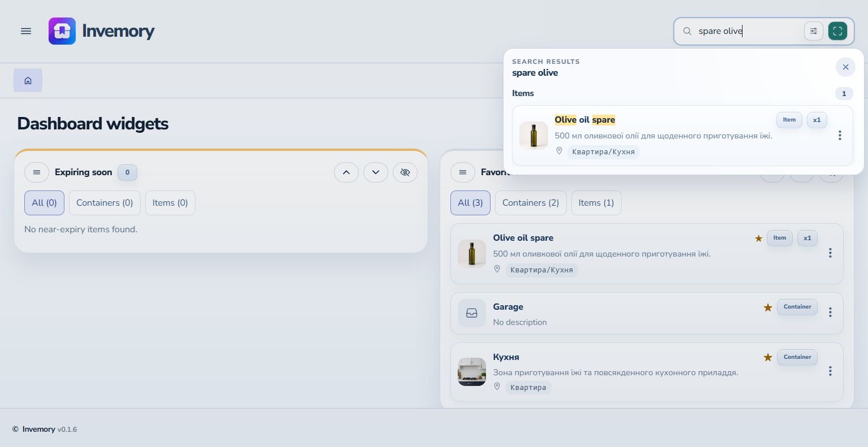
Task: Click the Invemory logo icon
Action: tap(62, 31)
